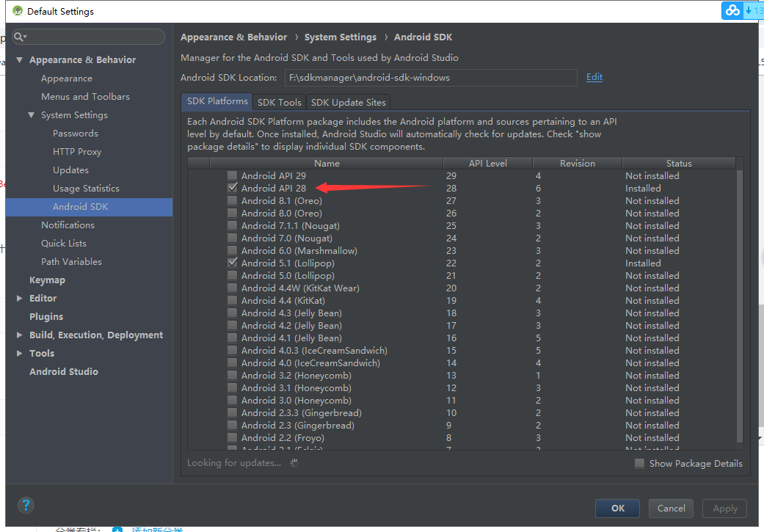Screen dimensions: 764x532
Task: Click the help question mark icon
Action: pos(26,505)
